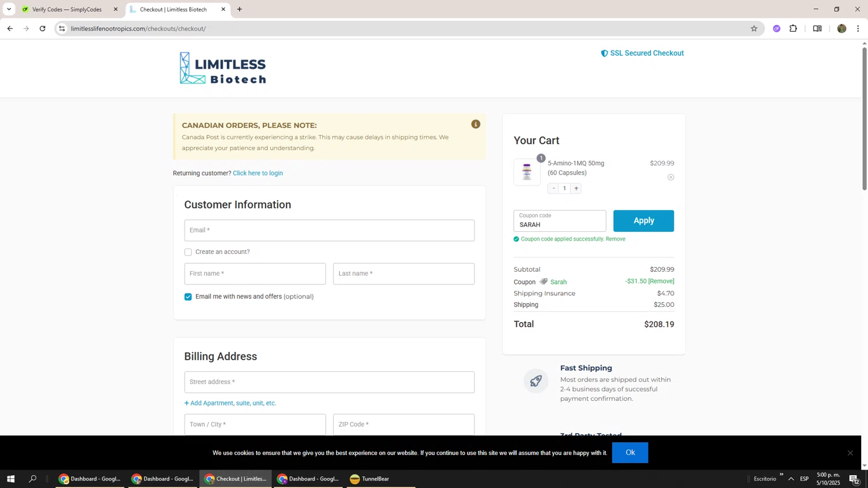Click the Click here to login link

tap(258, 173)
